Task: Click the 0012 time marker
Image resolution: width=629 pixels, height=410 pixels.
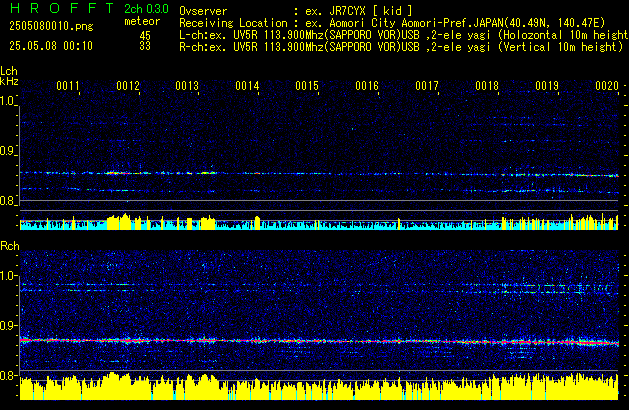Action: (x=128, y=86)
